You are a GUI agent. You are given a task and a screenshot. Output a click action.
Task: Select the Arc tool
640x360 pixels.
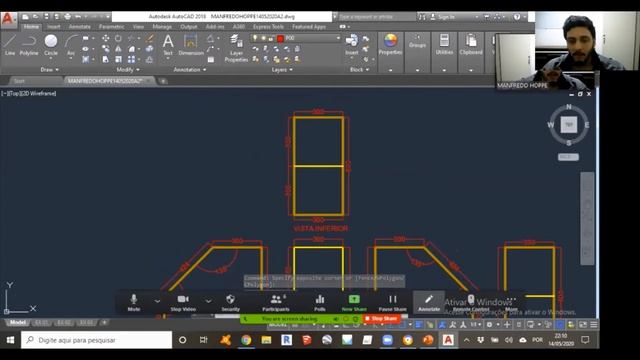71,45
